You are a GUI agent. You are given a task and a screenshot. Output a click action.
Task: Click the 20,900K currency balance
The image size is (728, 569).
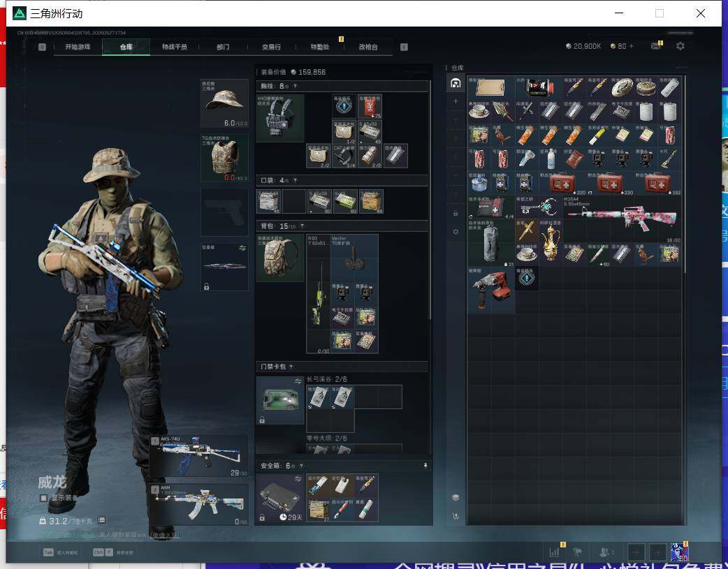pos(583,46)
